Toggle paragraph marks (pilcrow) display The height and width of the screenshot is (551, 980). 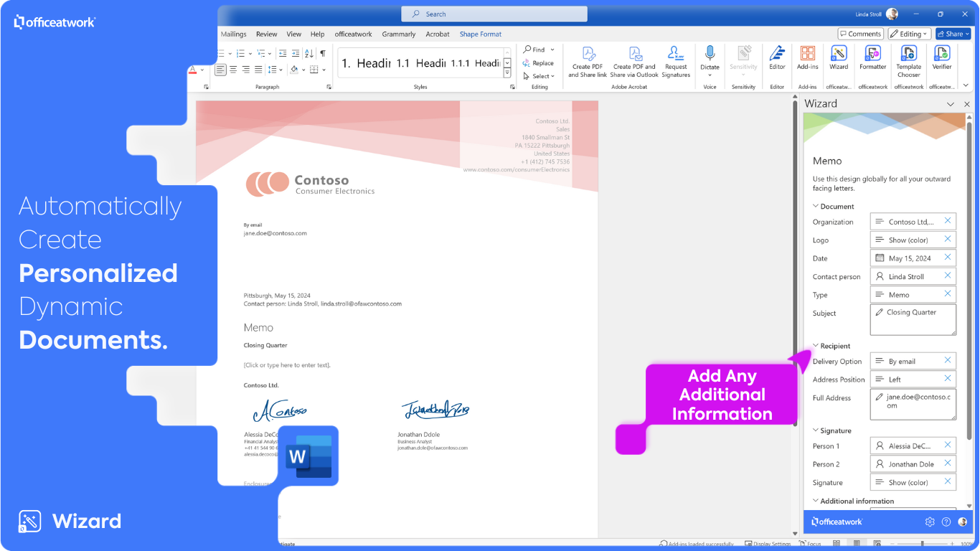(x=323, y=53)
